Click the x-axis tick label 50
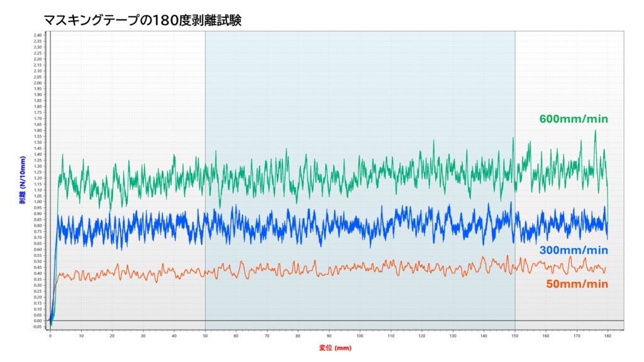 (205, 336)
